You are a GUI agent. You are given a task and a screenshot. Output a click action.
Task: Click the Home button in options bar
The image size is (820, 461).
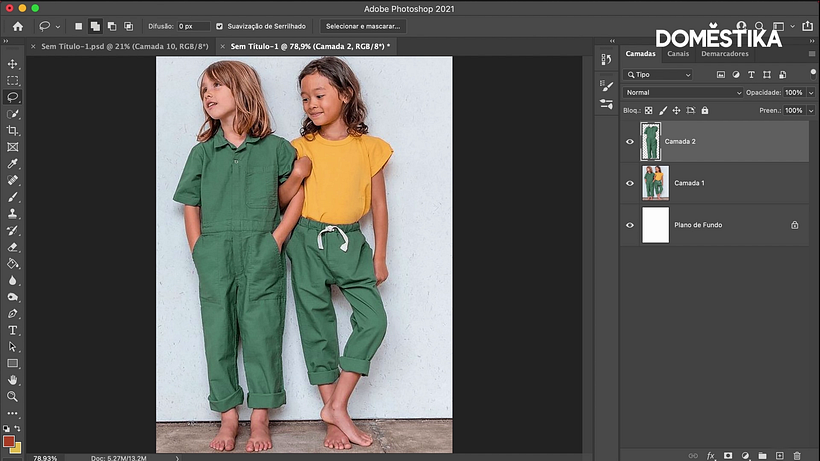click(x=18, y=26)
